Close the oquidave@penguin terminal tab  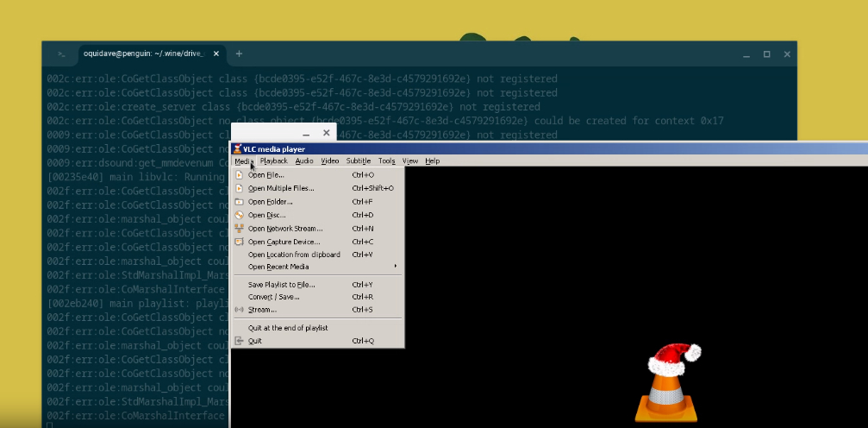click(215, 53)
